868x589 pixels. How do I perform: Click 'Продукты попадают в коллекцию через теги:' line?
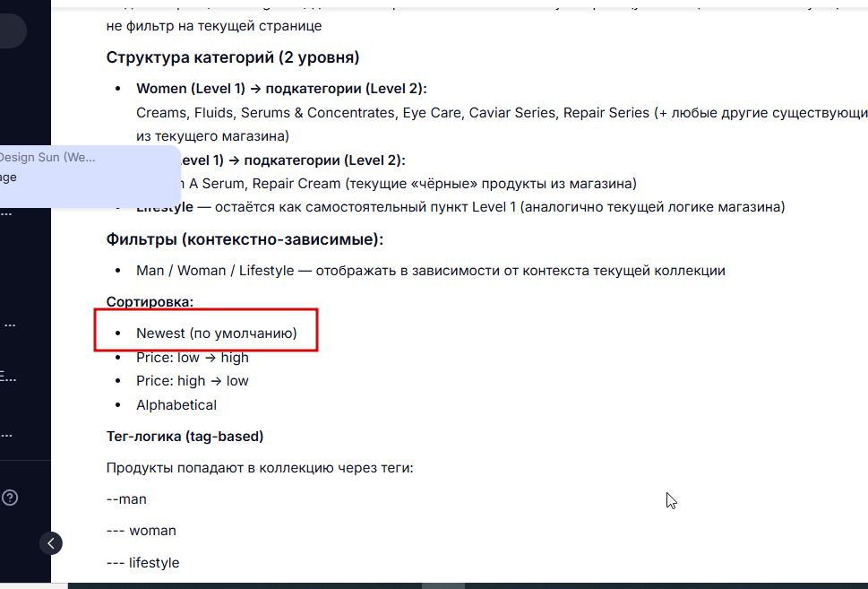(x=260, y=468)
